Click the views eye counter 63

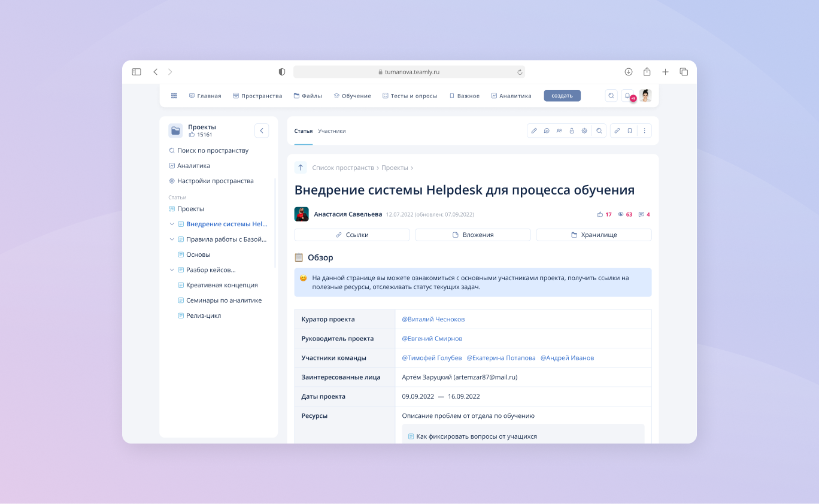coord(625,214)
